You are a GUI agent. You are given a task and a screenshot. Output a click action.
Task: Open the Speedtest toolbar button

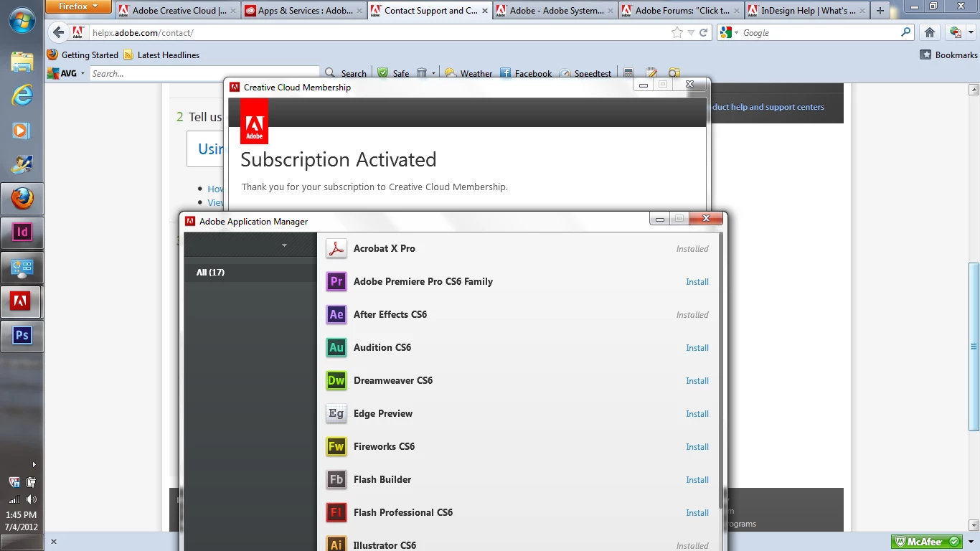point(585,73)
